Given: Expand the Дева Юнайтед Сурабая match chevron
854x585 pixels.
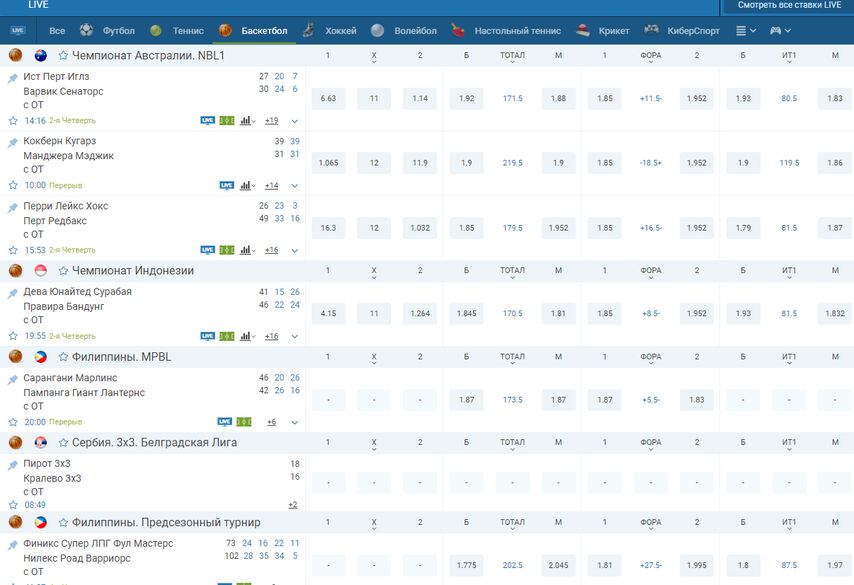Looking at the screenshot, I should point(295,336).
